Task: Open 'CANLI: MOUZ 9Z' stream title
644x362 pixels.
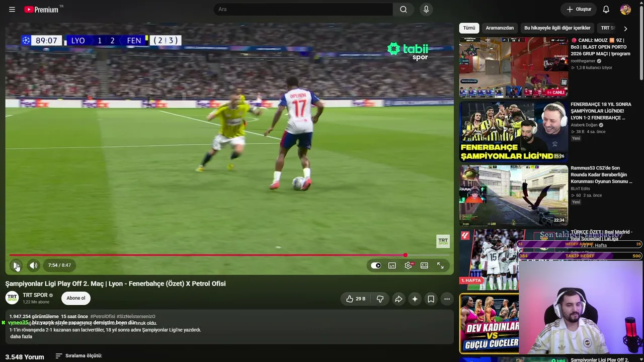Action: pos(600,47)
